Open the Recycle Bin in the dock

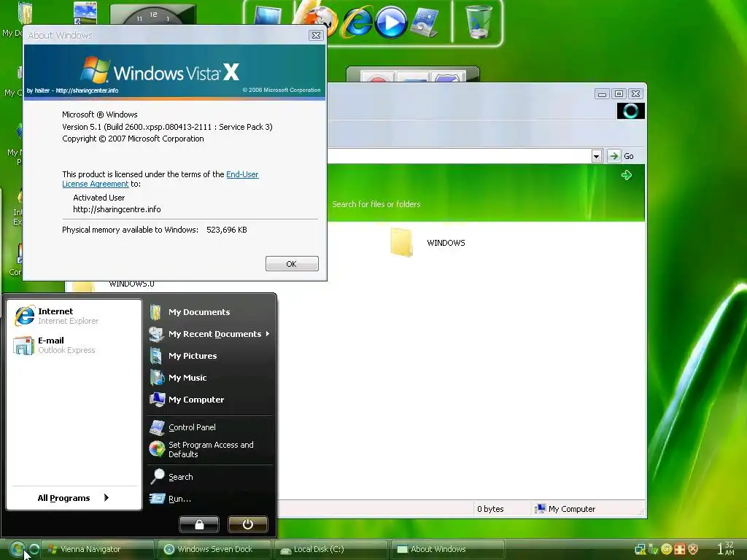[479, 22]
